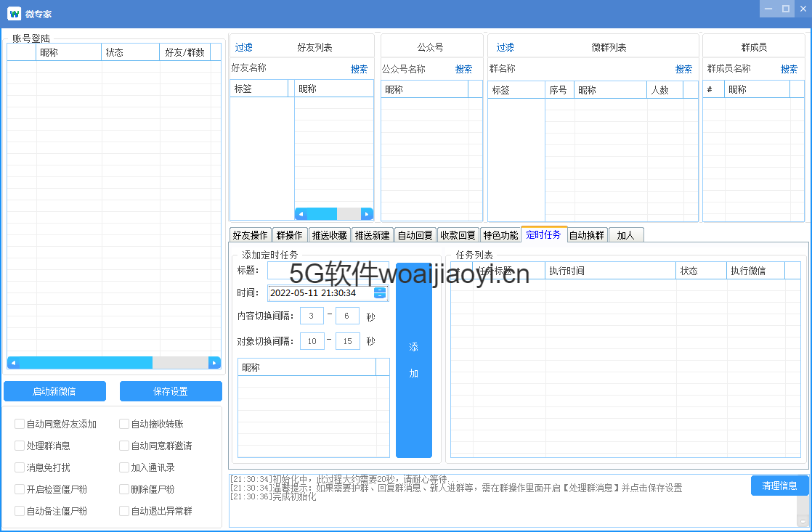Image resolution: width=812 pixels, height=532 pixels.
Task: Select the 收款回复 tab
Action: pyautogui.click(x=458, y=235)
